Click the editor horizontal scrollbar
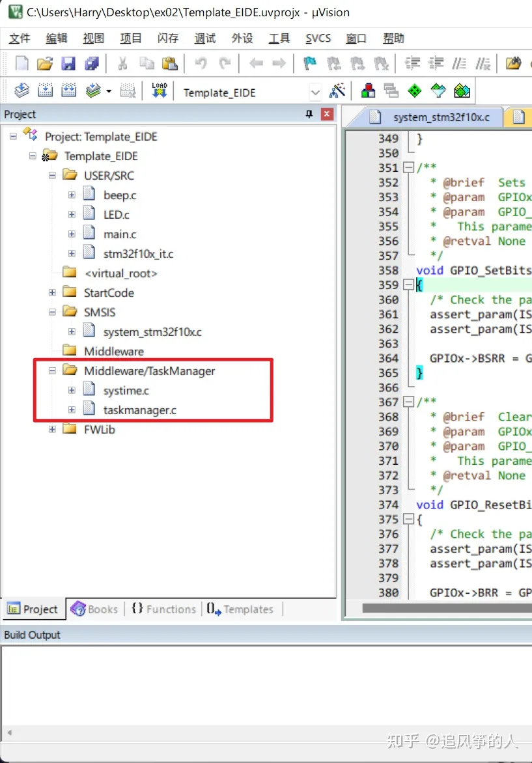 click(x=447, y=608)
